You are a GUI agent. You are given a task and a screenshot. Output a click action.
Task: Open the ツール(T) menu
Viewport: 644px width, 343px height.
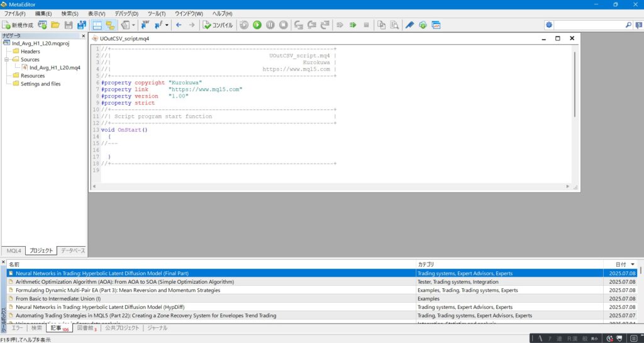157,14
